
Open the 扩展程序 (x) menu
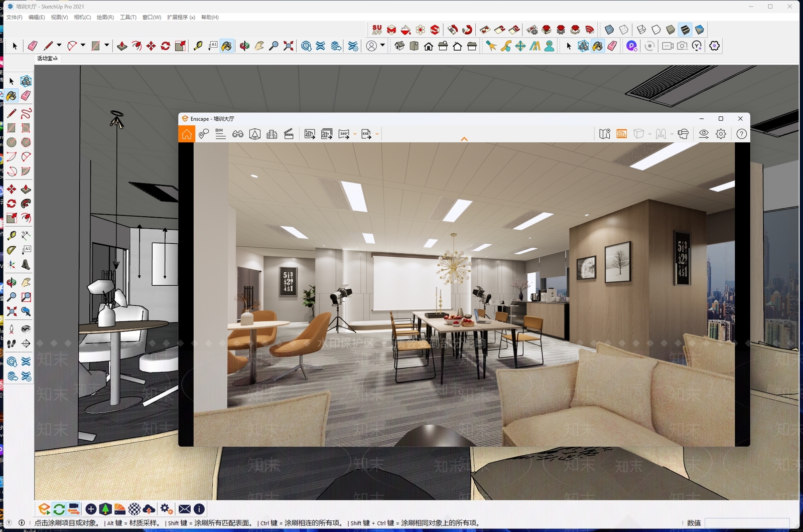point(181,17)
